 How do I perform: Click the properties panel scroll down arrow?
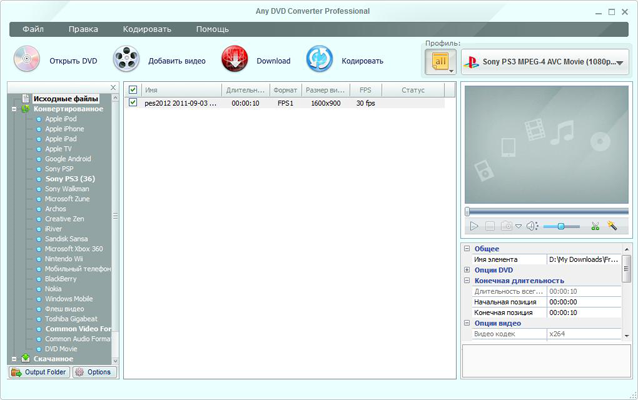[x=627, y=336]
